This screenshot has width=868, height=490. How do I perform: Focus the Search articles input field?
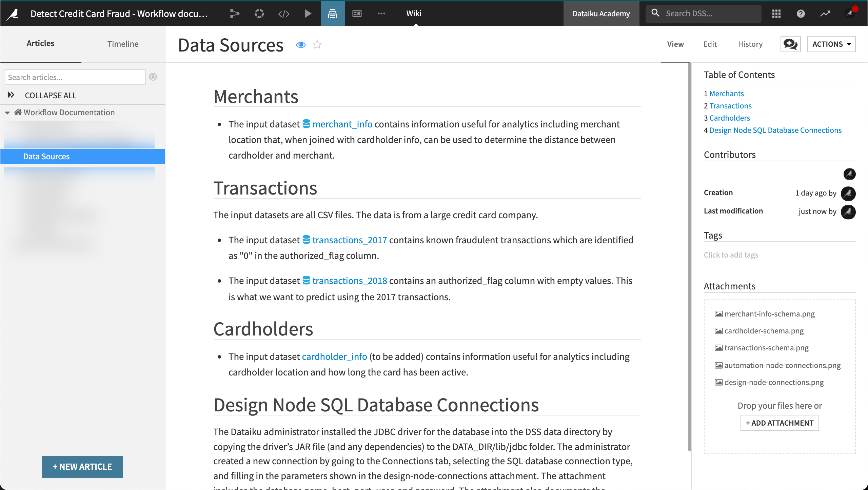click(x=75, y=77)
